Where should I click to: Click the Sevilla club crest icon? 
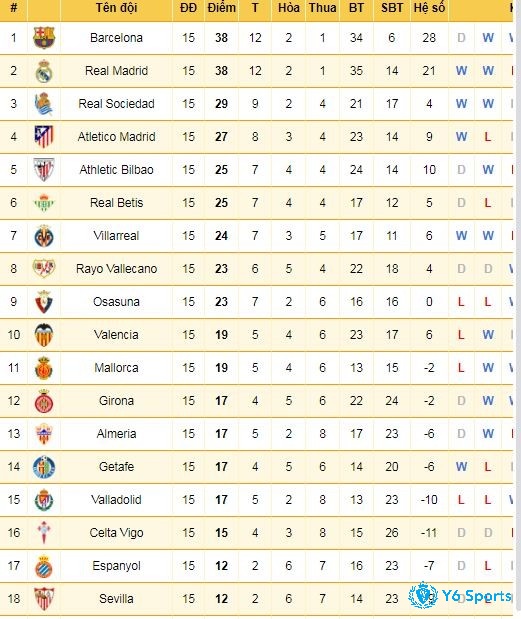pyautogui.click(x=44, y=598)
